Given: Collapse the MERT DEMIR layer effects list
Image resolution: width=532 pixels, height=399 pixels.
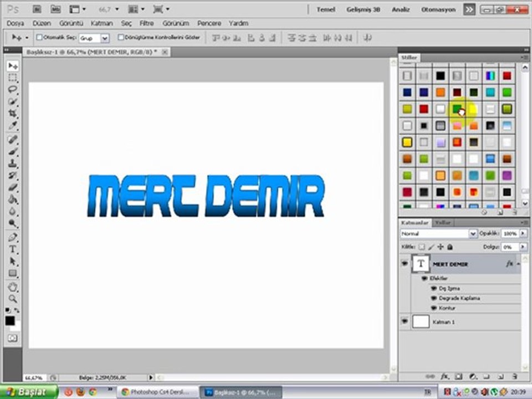Looking at the screenshot, I should click(519, 264).
